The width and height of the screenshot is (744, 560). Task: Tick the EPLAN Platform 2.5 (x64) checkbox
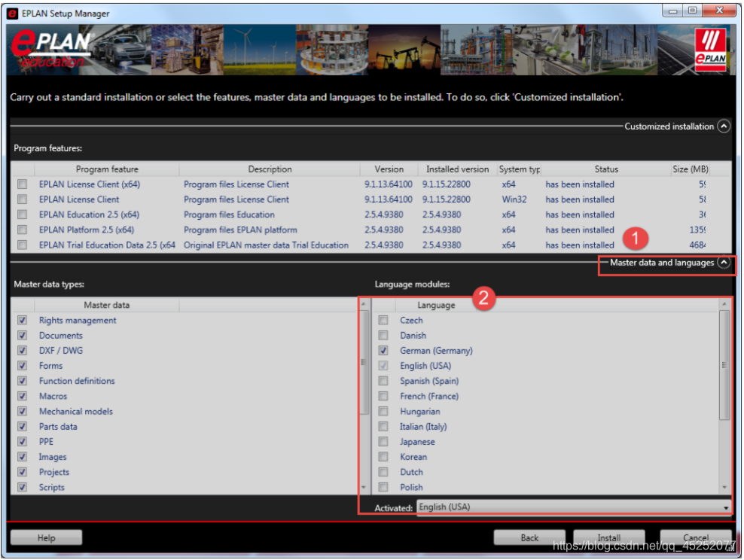click(x=23, y=230)
